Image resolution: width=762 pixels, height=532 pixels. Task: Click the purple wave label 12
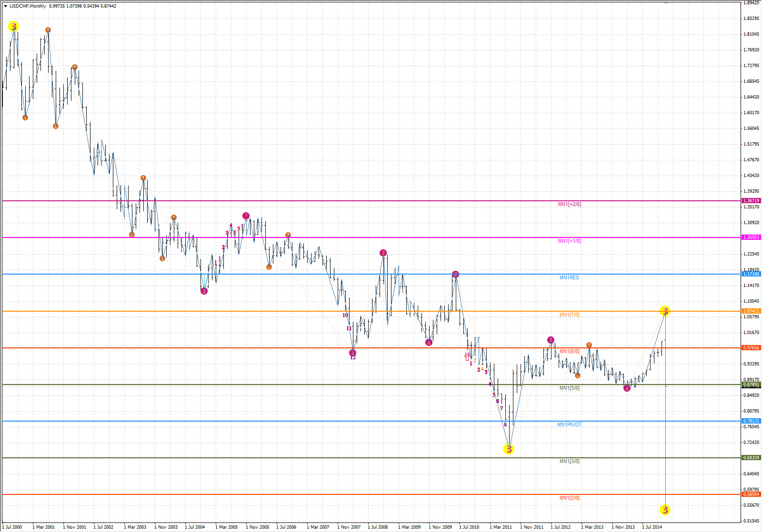[x=353, y=357]
